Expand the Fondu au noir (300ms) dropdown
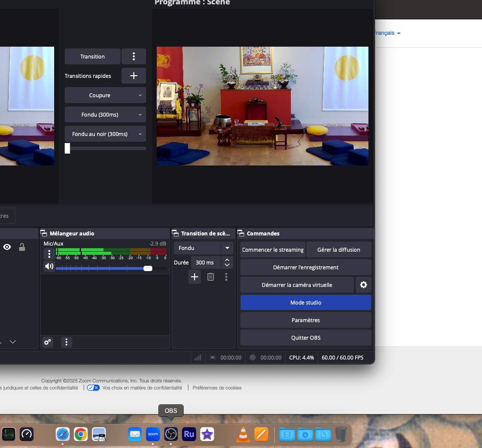This screenshot has height=448, width=482. (x=105, y=134)
